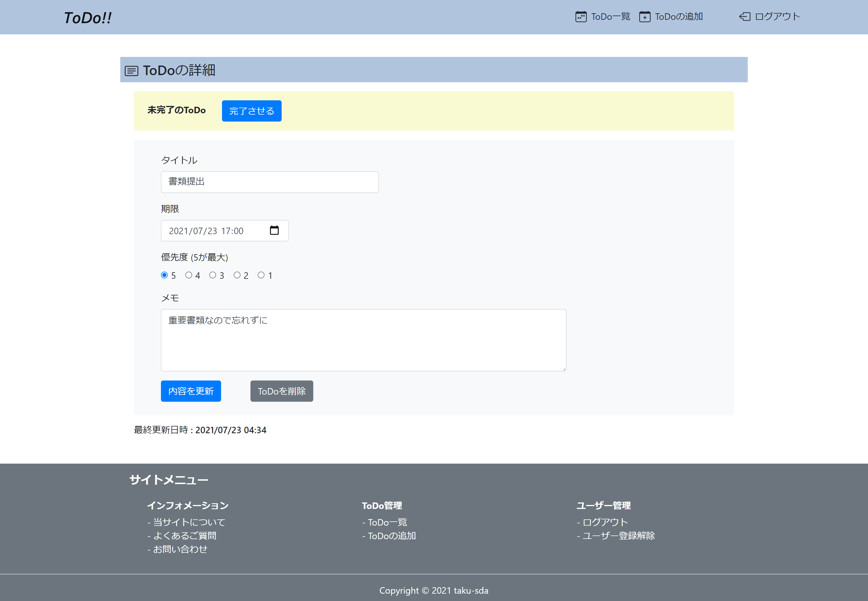Open ToDo一覧 link in footer
Viewport: 868px width, 601px height.
pyautogui.click(x=387, y=522)
